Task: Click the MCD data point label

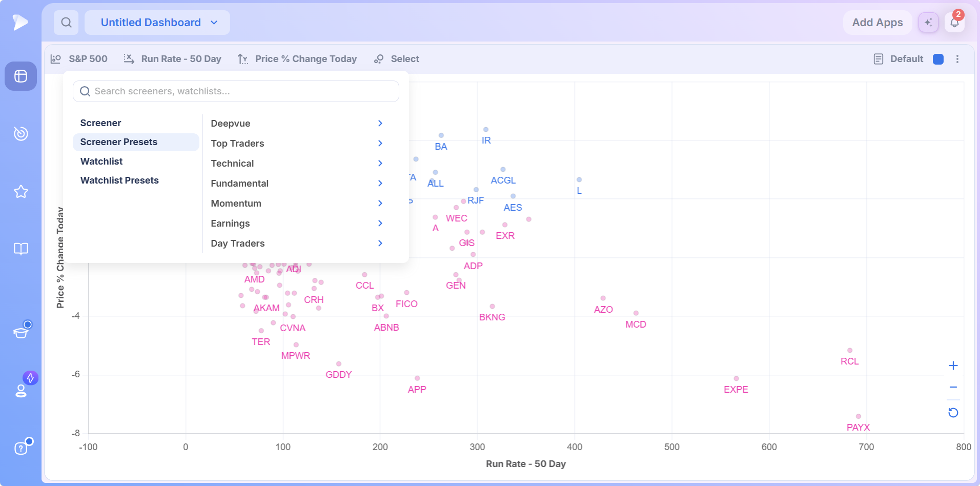Action: [636, 325]
